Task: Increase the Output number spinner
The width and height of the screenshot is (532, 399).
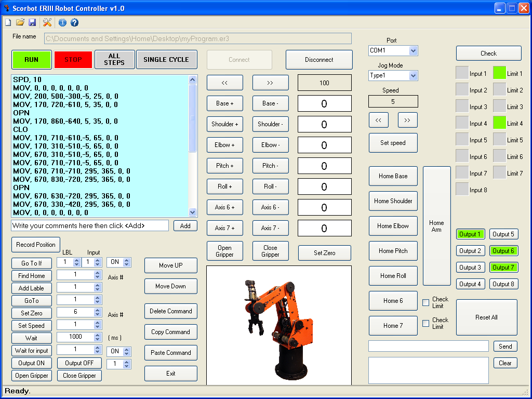Action: 127,362
